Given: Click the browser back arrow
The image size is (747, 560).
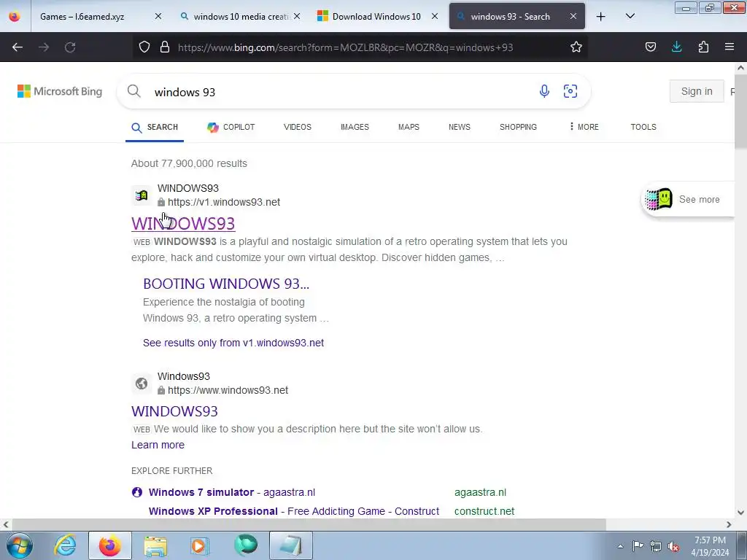Looking at the screenshot, I should (18, 47).
